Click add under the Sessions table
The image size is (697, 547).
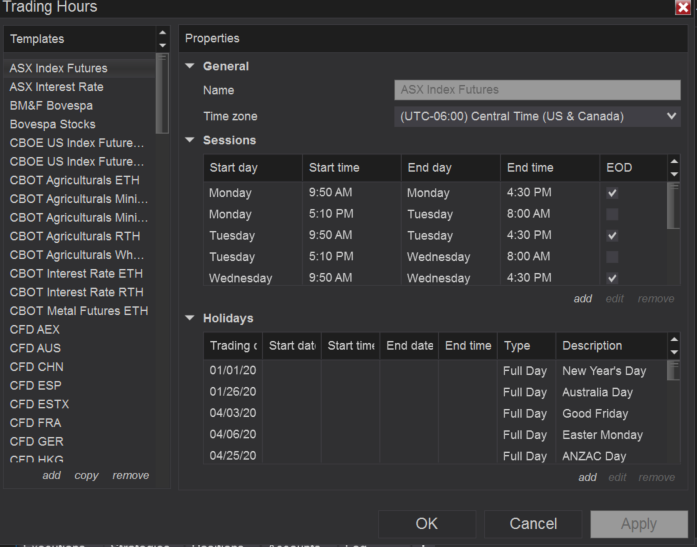582,299
